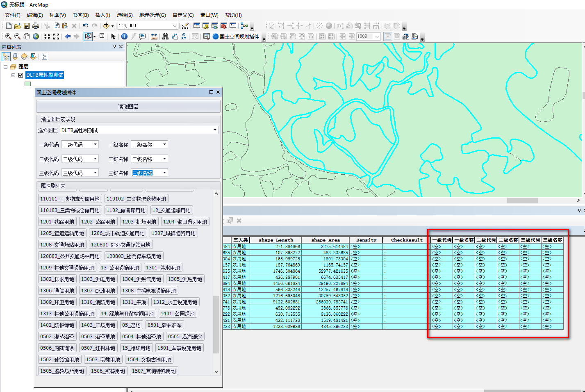Open the 选择图层 layer dropdown
Viewport: 585px width, 392px height.
215,130
